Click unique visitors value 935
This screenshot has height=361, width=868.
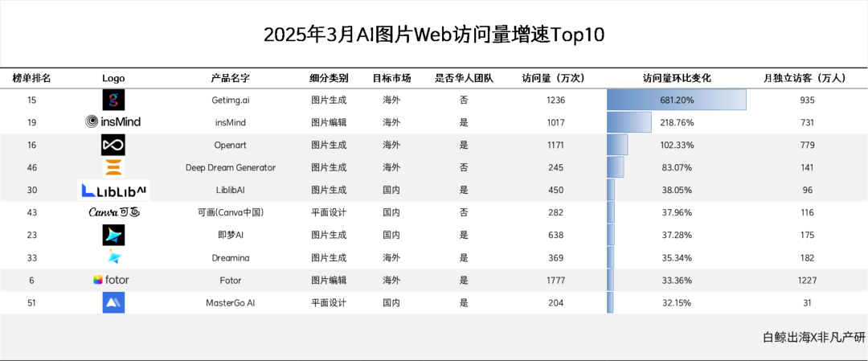[x=807, y=101]
